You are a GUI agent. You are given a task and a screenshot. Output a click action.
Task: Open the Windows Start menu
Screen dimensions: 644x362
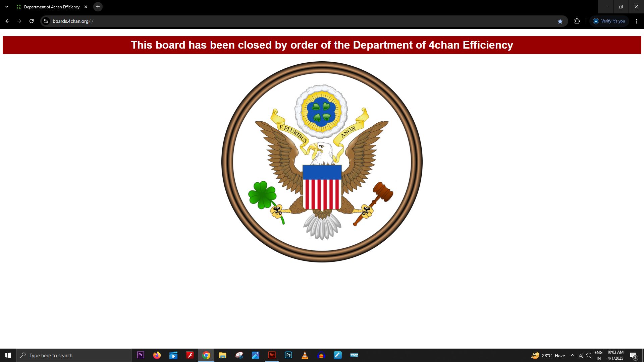click(x=8, y=355)
